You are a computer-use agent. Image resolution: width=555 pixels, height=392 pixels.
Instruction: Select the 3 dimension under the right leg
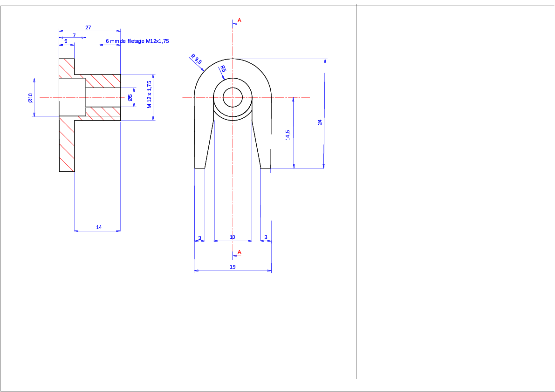266,237
